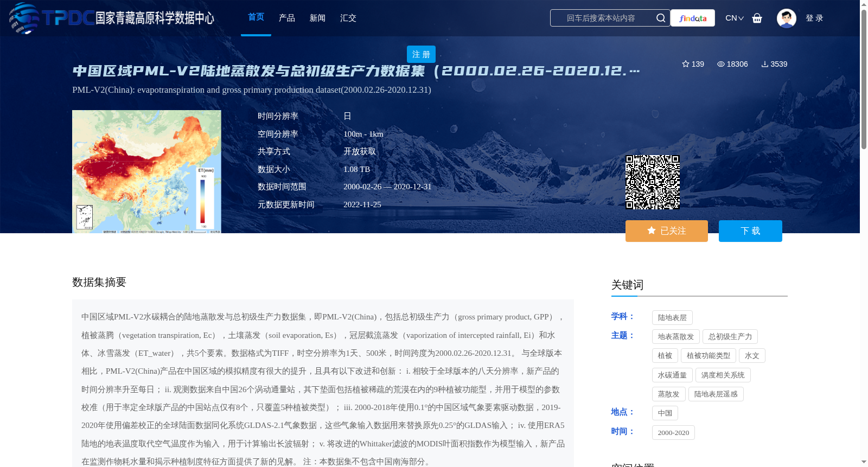Click the 1.08 TB data size value
The height and width of the screenshot is (467, 868).
point(357,169)
